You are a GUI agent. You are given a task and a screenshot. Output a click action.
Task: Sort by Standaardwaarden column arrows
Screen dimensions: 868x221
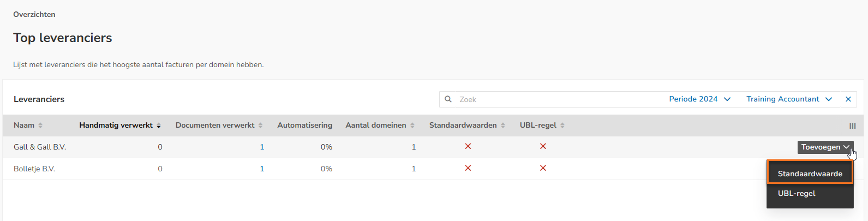pyautogui.click(x=503, y=126)
